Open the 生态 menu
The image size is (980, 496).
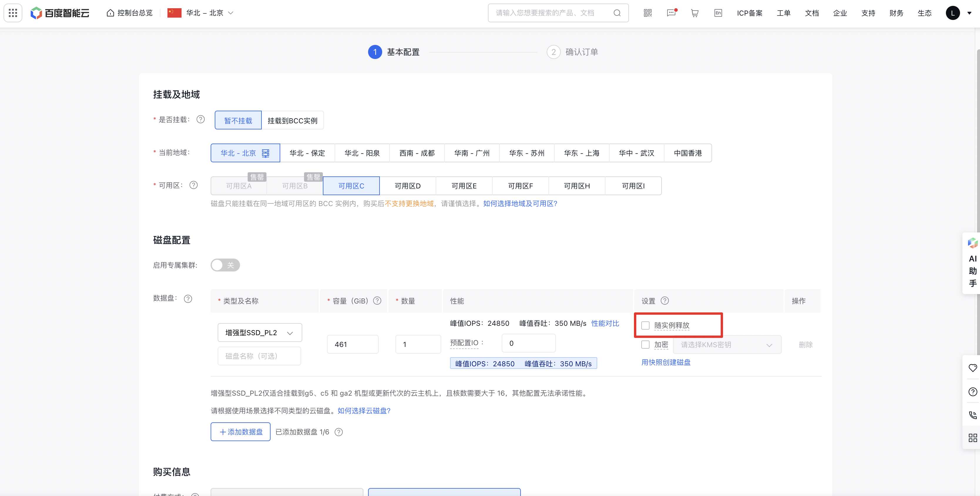(924, 13)
